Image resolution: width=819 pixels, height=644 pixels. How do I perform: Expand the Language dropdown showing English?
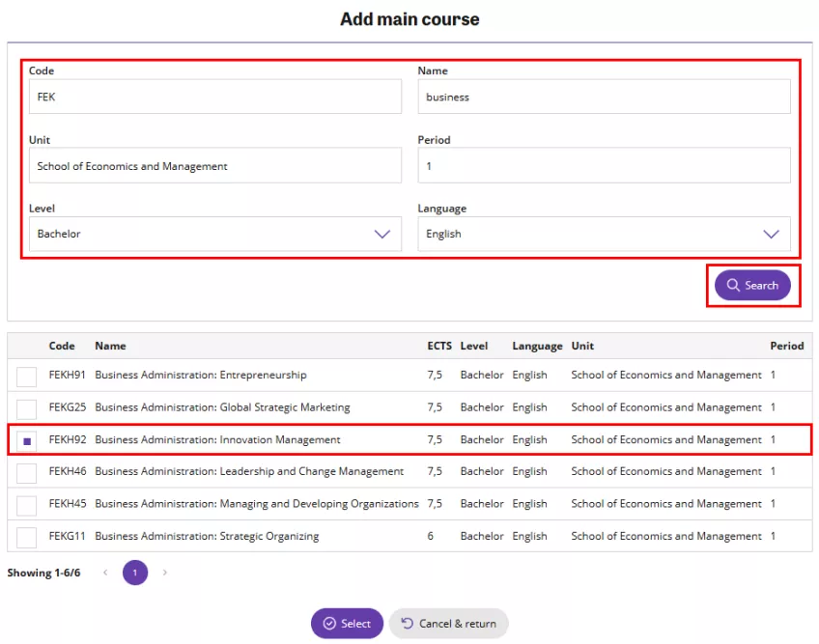pos(604,234)
